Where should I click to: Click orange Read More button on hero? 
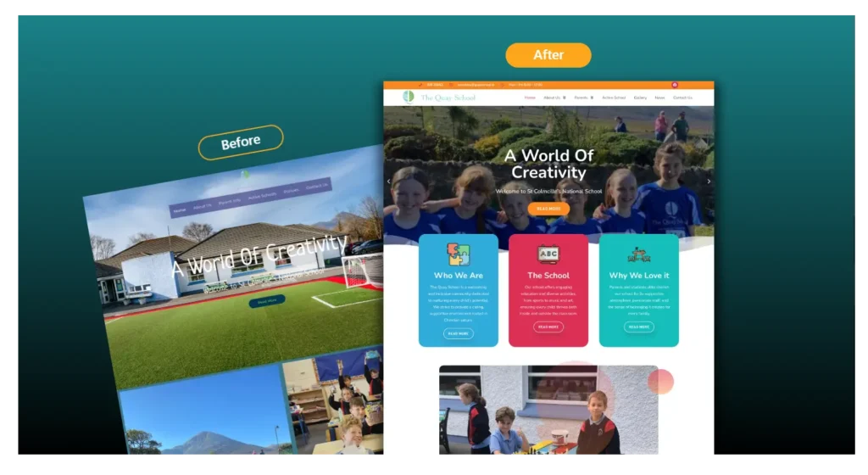tap(548, 209)
